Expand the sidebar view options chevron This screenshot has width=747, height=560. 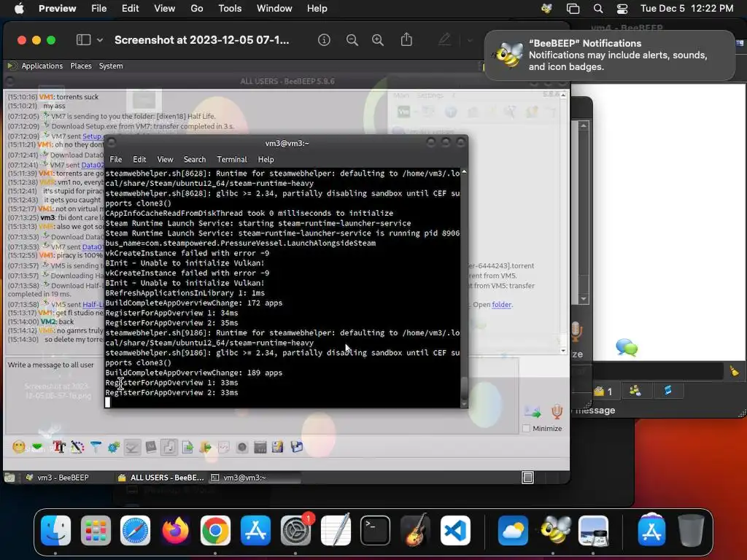point(100,40)
